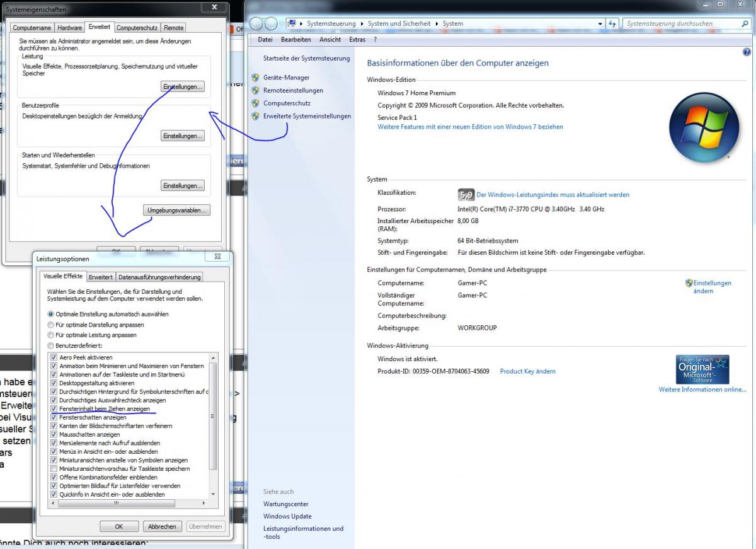Open the Datei menu
This screenshot has height=549, width=756.
[265, 39]
